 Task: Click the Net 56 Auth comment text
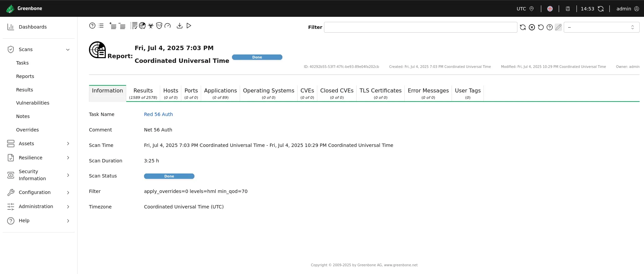tap(158, 130)
